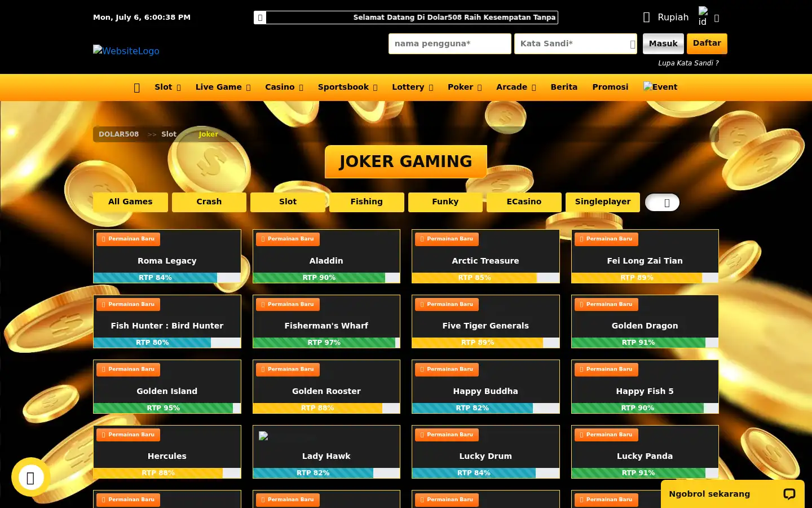Click Permainan Baru badge on Hercules

[129, 435]
